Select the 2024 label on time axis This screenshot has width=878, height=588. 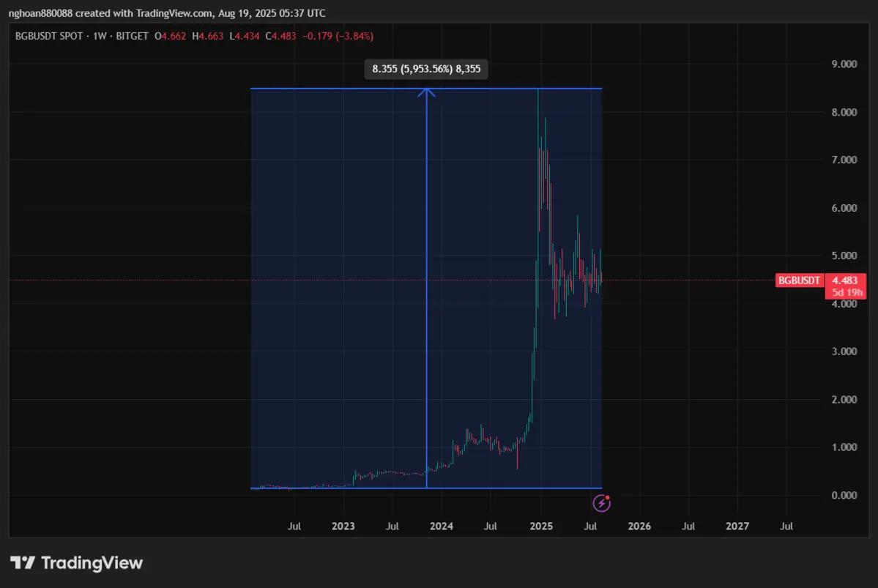[442, 526]
